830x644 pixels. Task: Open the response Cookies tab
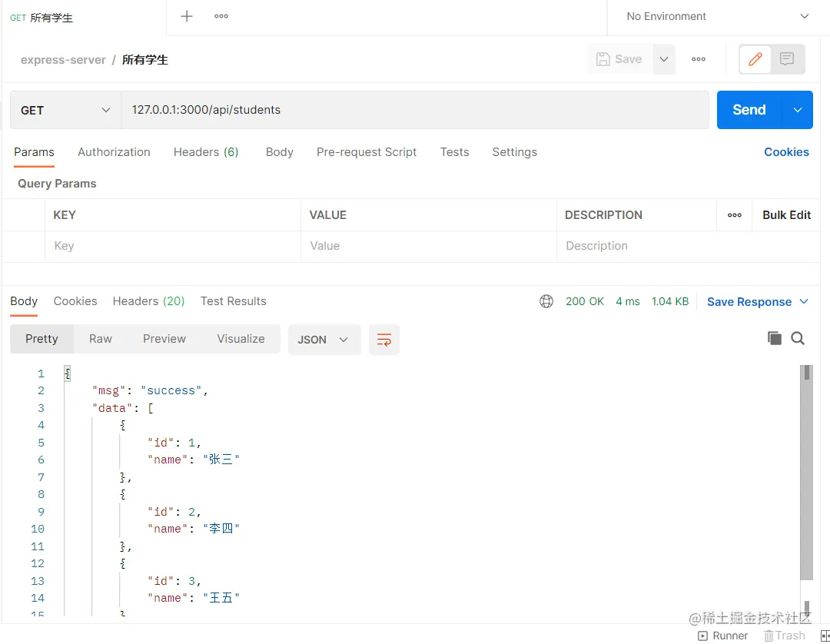coord(75,301)
